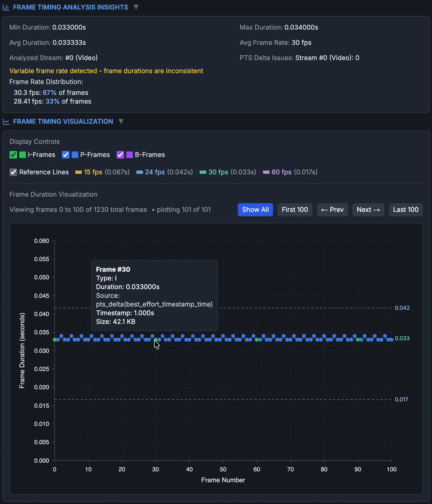Image resolution: width=432 pixels, height=504 pixels.
Task: Uncheck the P-Frames checkbox
Action: tap(66, 155)
